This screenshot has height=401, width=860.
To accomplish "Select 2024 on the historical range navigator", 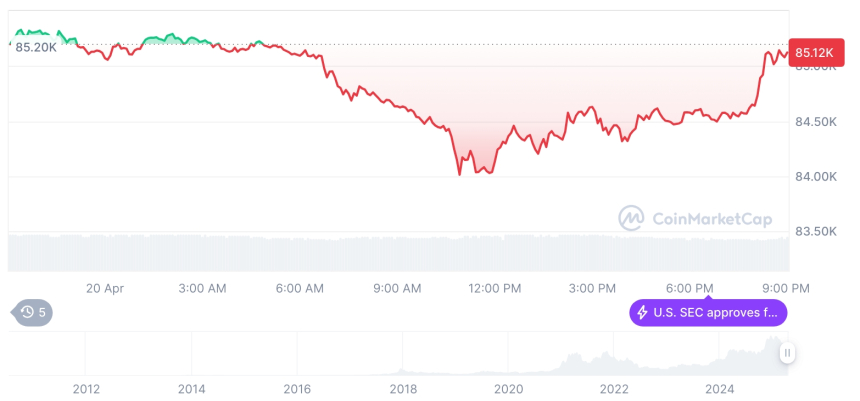I will tap(719, 389).
